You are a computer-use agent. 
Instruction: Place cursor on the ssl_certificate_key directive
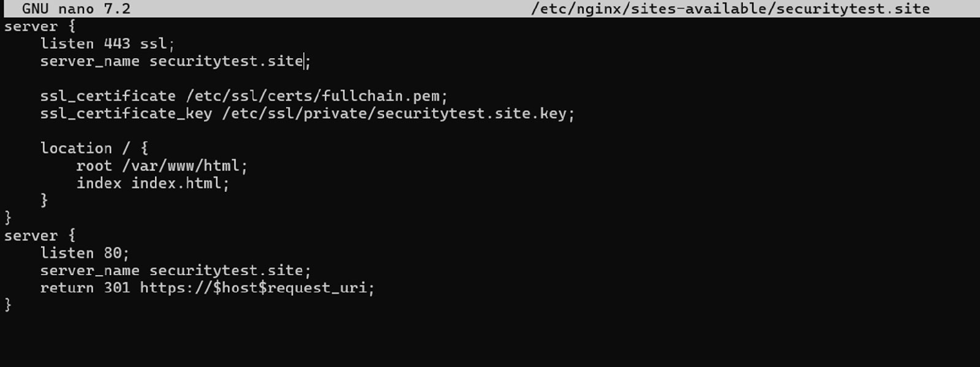click(x=126, y=113)
